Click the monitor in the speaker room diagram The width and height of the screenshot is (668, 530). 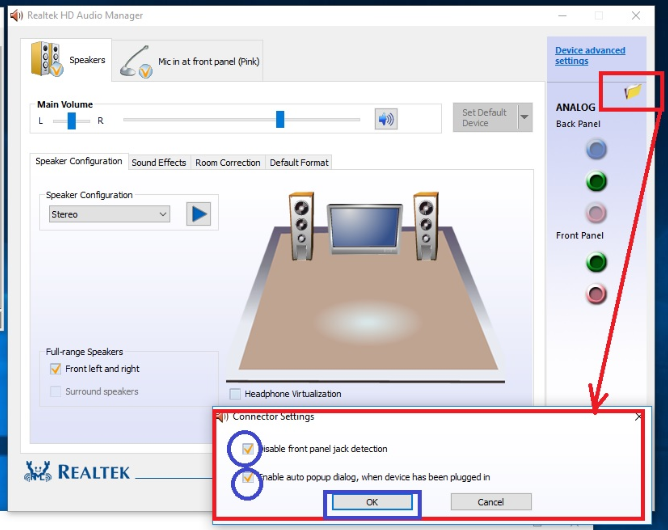(365, 229)
